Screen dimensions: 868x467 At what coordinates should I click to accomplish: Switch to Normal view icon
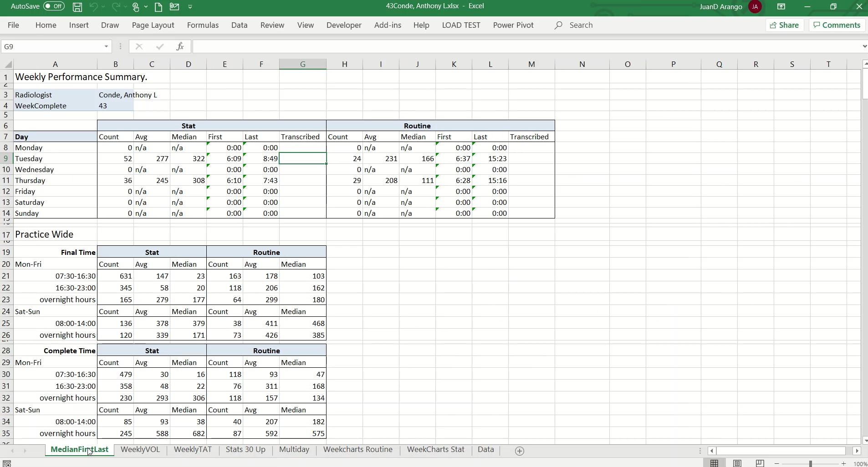pyautogui.click(x=715, y=463)
